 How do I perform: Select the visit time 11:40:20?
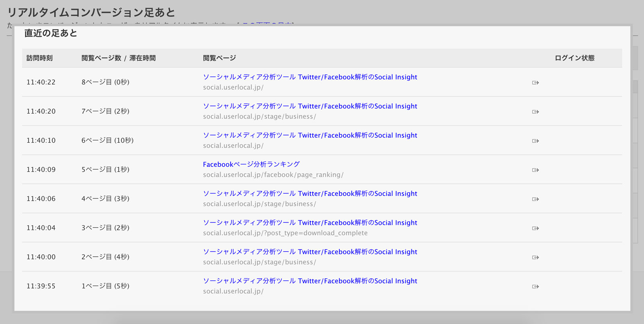(41, 111)
